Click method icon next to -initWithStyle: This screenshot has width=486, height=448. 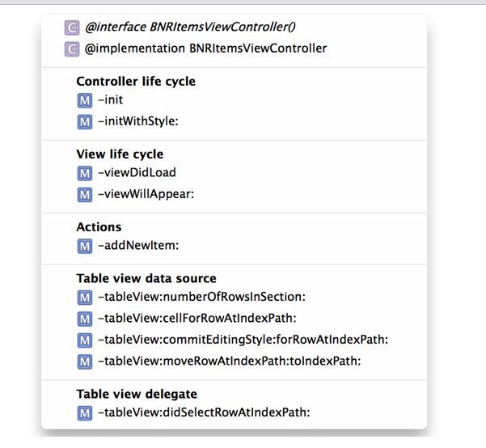[85, 122]
